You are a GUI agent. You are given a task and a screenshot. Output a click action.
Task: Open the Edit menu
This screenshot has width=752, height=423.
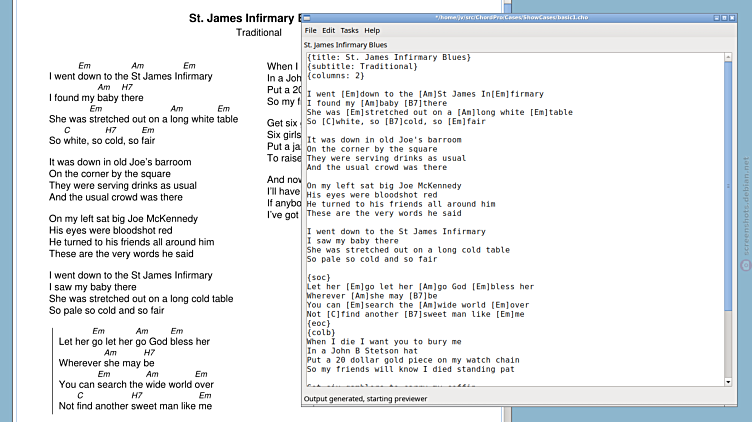click(x=328, y=31)
